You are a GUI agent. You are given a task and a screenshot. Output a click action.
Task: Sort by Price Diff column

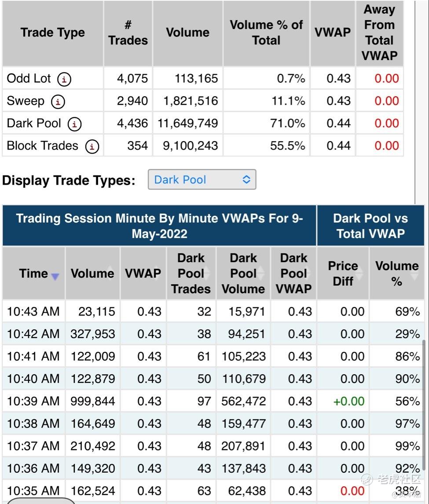tap(343, 274)
